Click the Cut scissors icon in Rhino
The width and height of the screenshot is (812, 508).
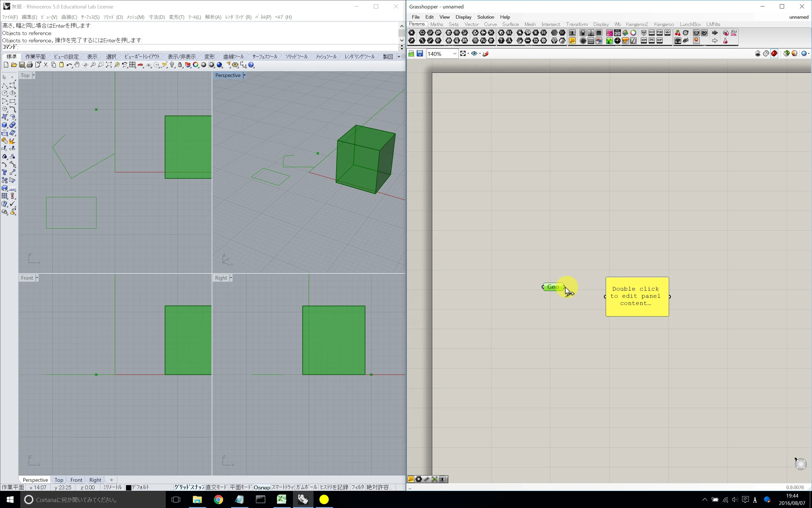coord(46,65)
